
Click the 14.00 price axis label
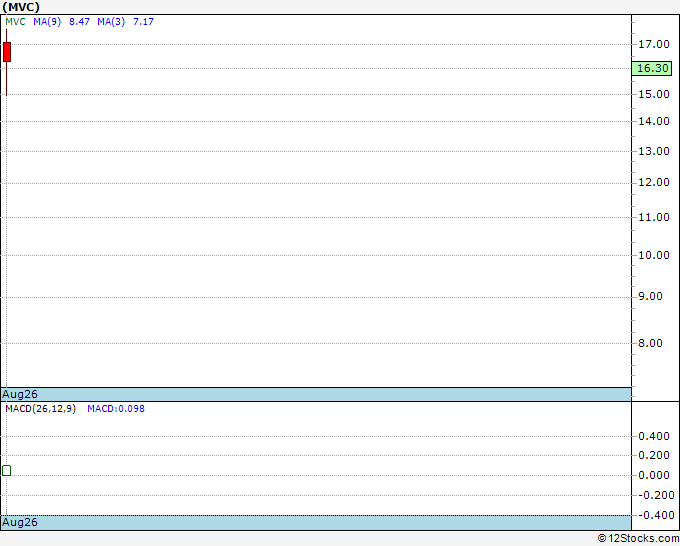[x=654, y=121]
